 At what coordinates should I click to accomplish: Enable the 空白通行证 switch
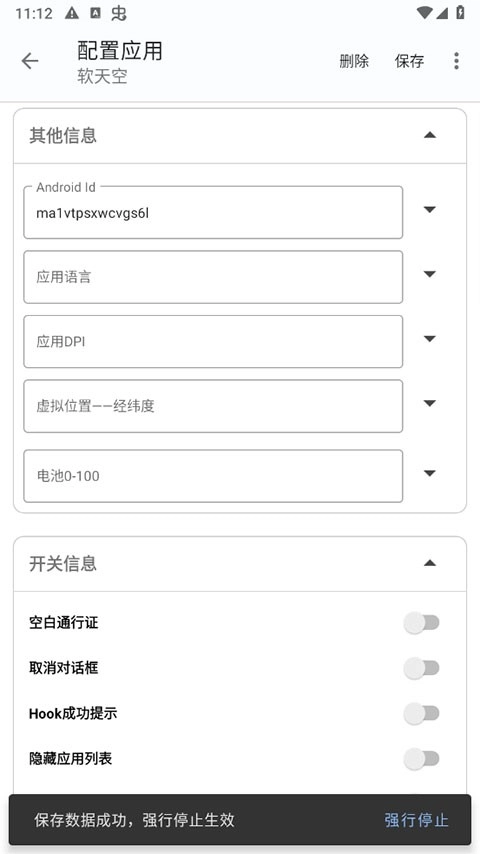click(421, 623)
